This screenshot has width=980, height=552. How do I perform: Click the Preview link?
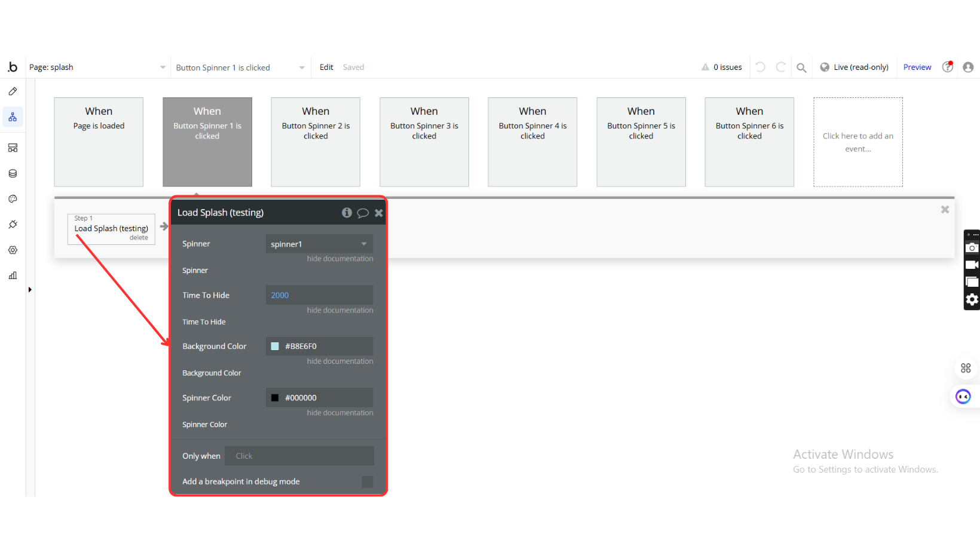917,67
